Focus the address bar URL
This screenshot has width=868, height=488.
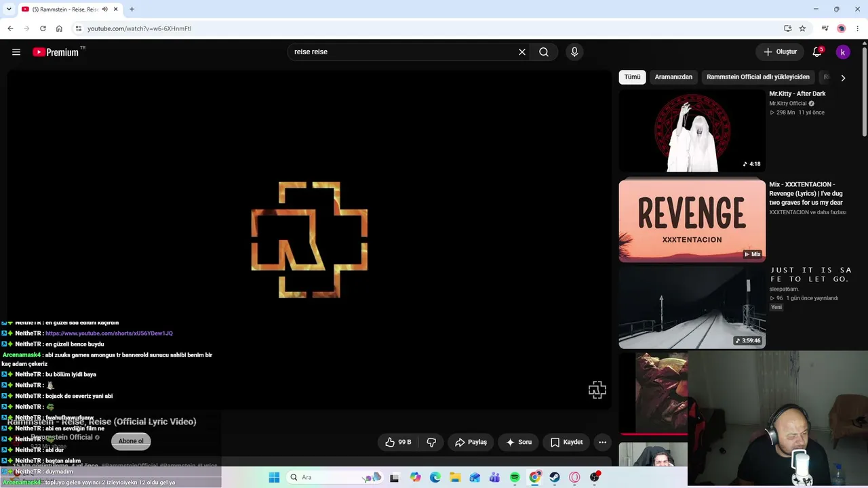(140, 28)
